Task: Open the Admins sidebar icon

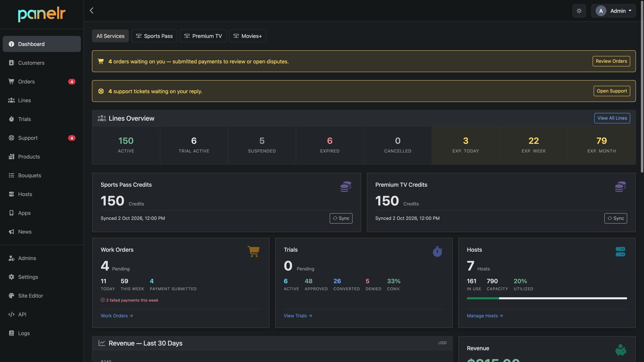Action: coord(11,258)
